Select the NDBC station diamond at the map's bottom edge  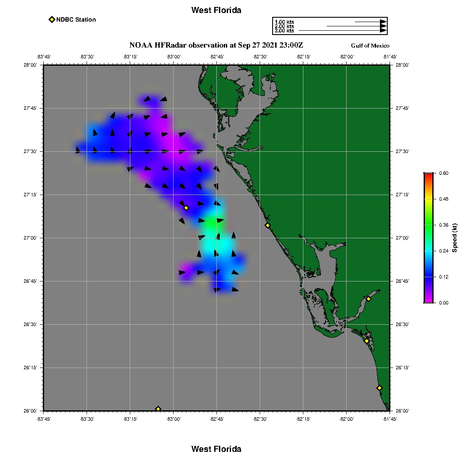pyautogui.click(x=158, y=409)
